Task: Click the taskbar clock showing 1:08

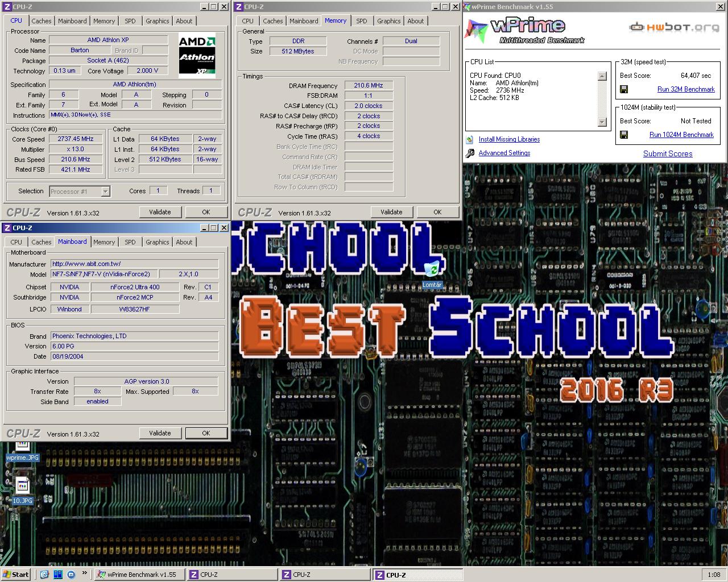Action: point(714,575)
